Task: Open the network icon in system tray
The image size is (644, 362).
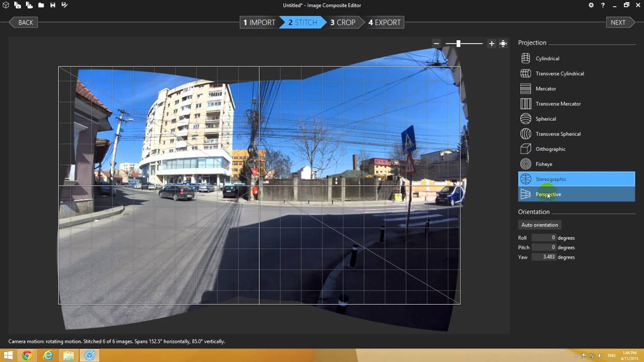Action: tap(592, 355)
